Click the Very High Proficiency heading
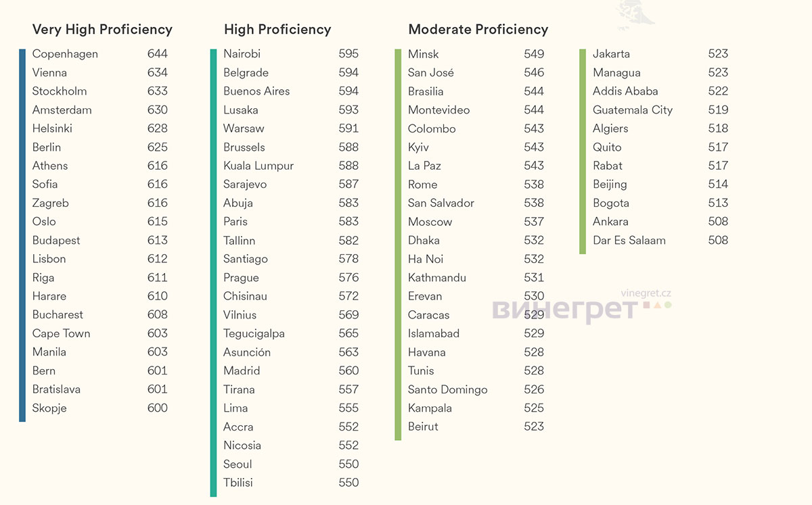Image resolution: width=812 pixels, height=505 pixels. 102,30
